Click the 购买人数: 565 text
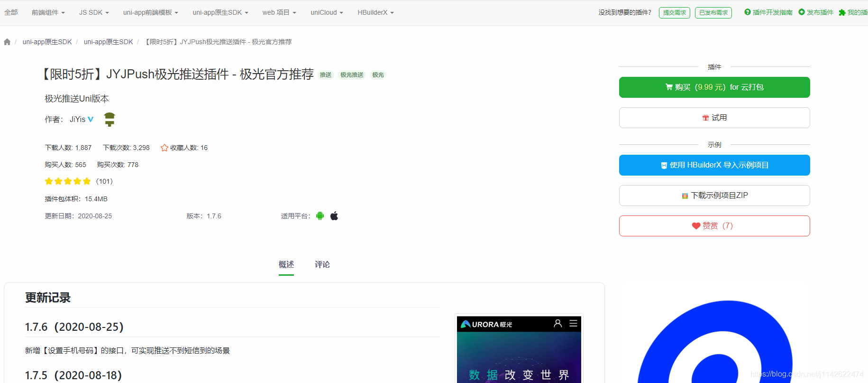The image size is (868, 383). (65, 165)
